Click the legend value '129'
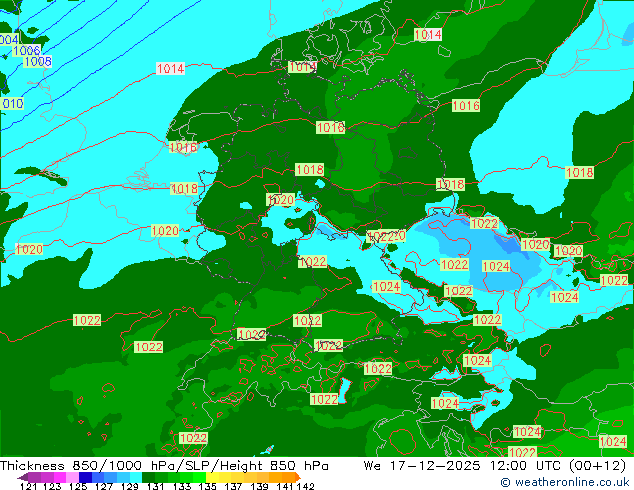This screenshot has height=490, width=634. [130, 486]
